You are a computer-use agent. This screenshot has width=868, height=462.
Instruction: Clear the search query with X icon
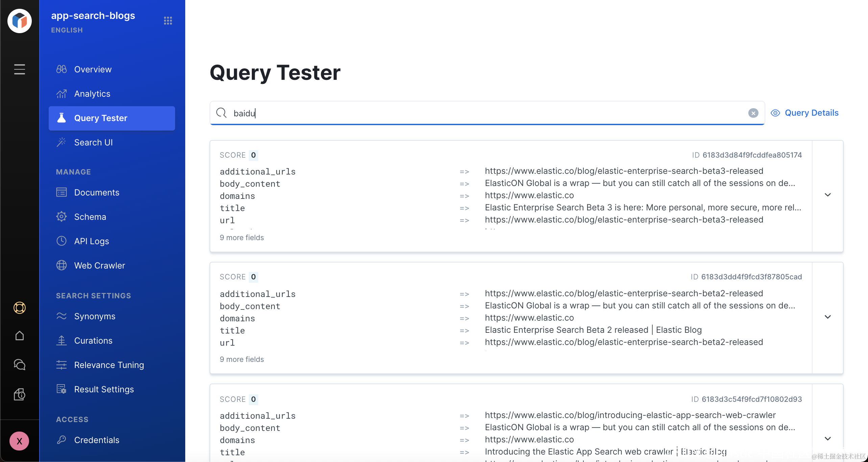(753, 113)
